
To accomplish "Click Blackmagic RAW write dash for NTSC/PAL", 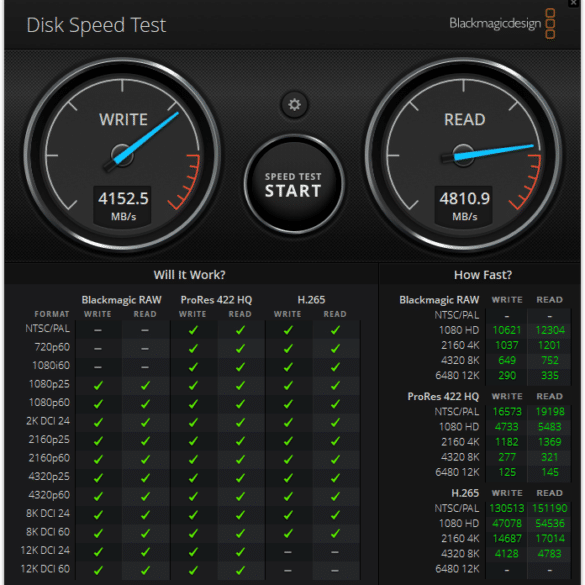I will click(x=98, y=330).
